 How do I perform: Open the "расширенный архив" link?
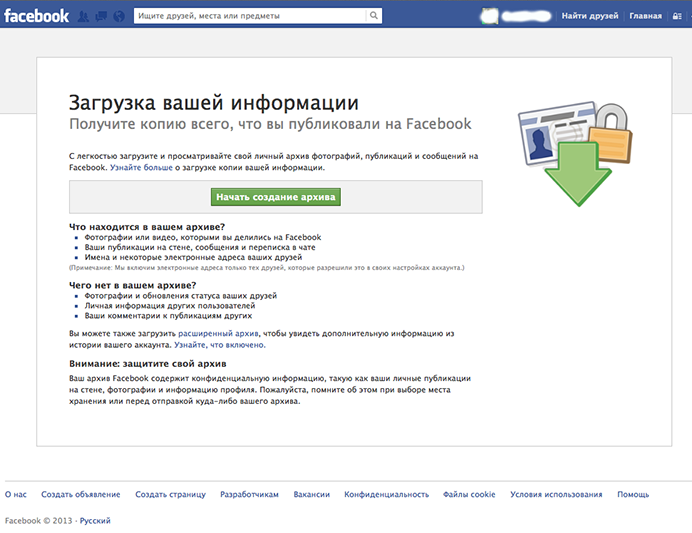click(218, 331)
